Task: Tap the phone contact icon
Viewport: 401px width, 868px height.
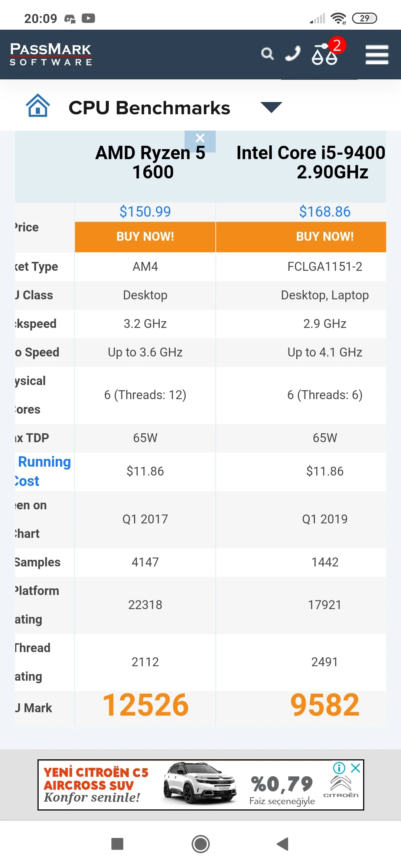Action: pyautogui.click(x=293, y=54)
